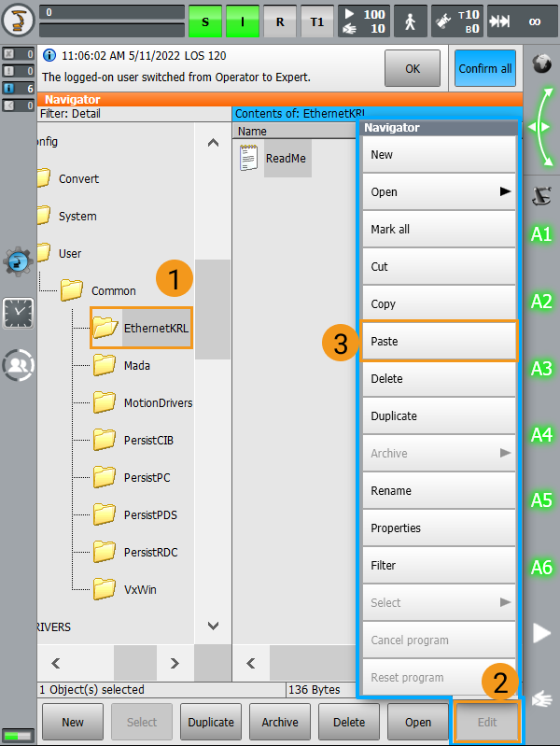Image resolution: width=560 pixels, height=746 pixels.
Task: Open program override 100 / jog override 10
Action: 364,21
